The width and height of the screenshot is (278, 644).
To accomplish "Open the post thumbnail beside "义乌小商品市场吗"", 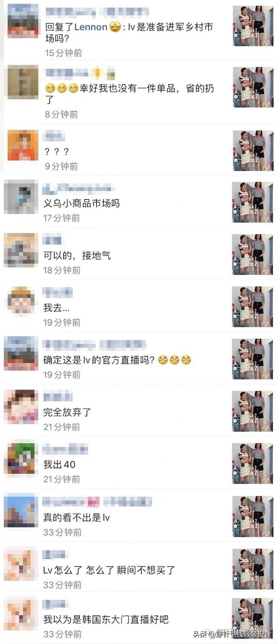I will pyautogui.click(x=248, y=202).
